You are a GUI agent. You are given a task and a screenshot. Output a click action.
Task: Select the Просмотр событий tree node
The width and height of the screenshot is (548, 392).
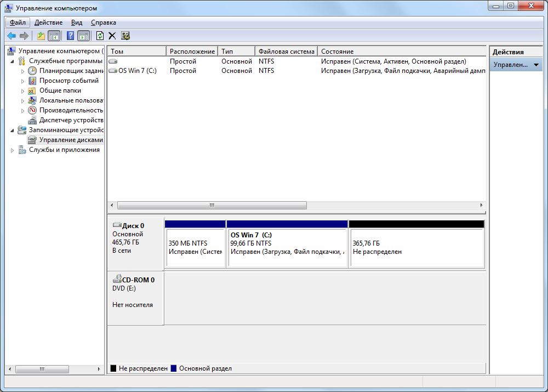[68, 81]
